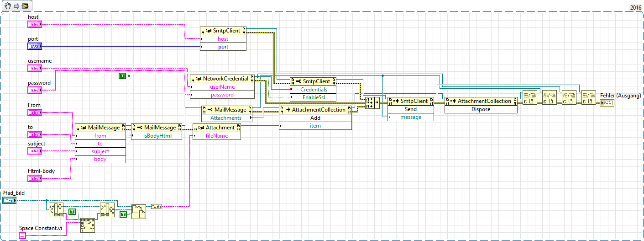Select the Fehler (Ausgang) error cluster terminal

607,103
